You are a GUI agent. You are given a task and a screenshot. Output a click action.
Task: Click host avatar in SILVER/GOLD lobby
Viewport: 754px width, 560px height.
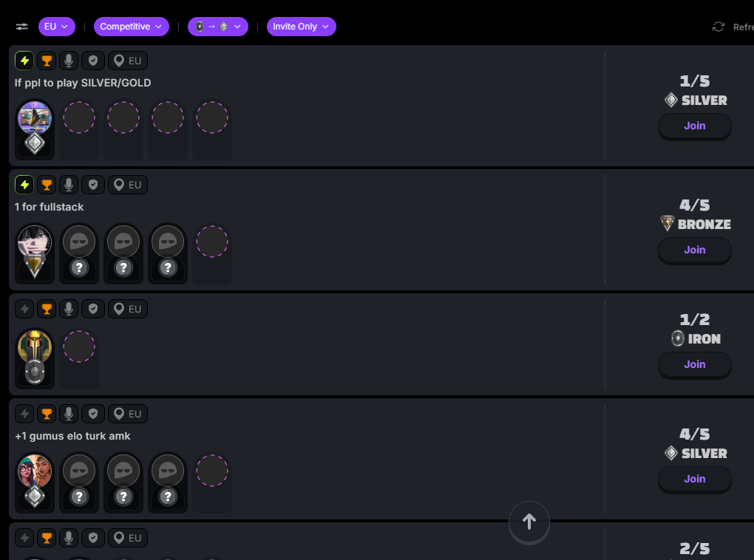tap(35, 117)
